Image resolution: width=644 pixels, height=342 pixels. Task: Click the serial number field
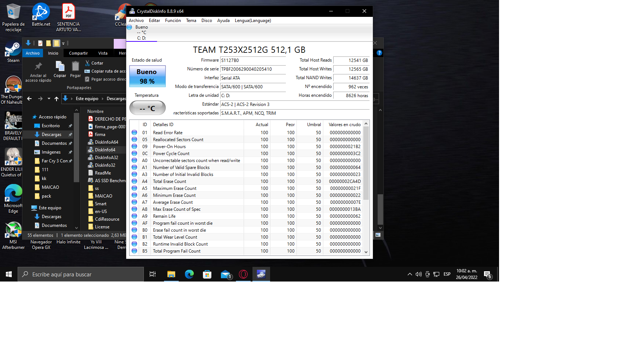pos(253,69)
